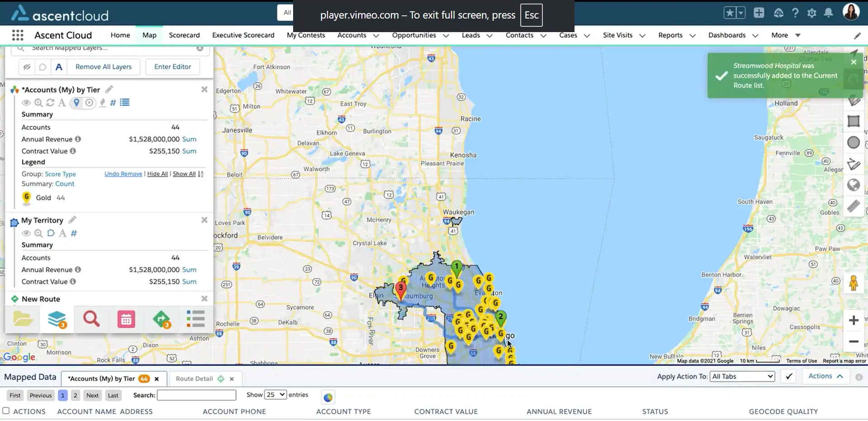The image size is (868, 421).
Task: Click the Hide All link in the Legend
Action: point(157,174)
